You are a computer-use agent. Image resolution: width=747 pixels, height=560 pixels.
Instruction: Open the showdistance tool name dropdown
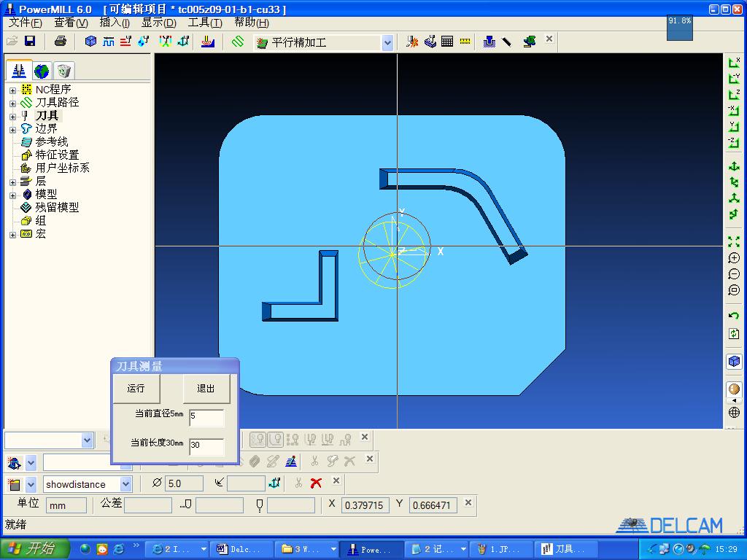[125, 484]
